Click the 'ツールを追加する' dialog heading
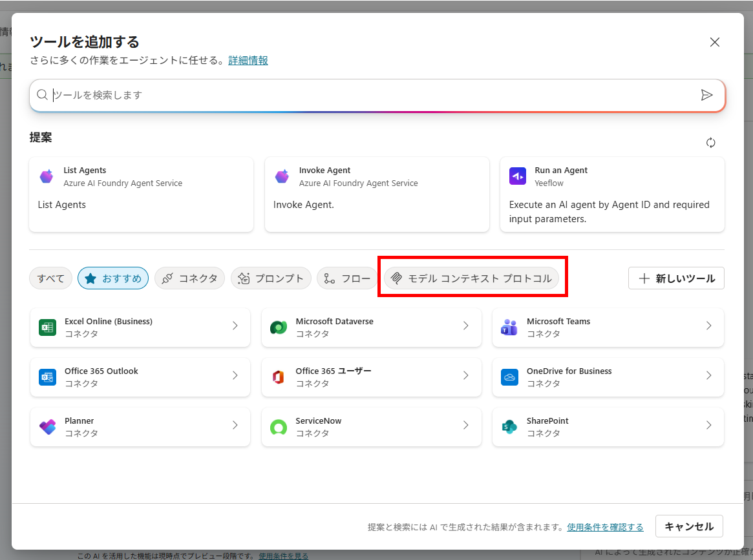This screenshot has width=753, height=560. (x=85, y=42)
